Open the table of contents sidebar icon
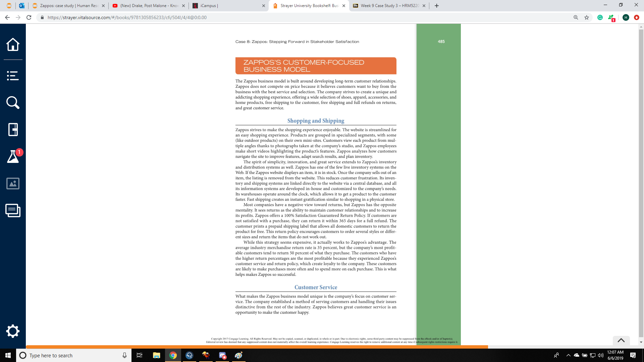The width and height of the screenshot is (644, 362). pos(13,76)
